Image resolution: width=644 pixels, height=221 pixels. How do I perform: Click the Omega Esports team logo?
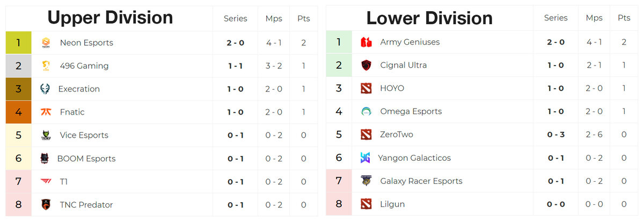click(366, 111)
